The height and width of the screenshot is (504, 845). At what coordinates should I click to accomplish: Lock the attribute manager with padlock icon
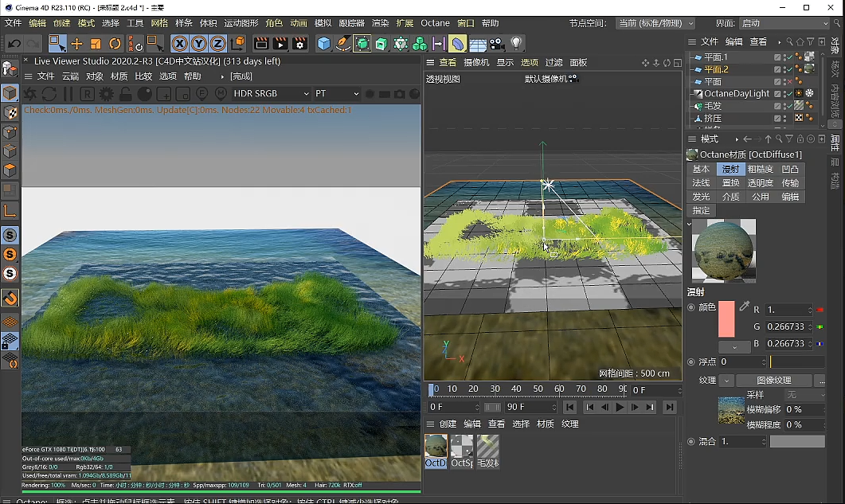pyautogui.click(x=800, y=139)
